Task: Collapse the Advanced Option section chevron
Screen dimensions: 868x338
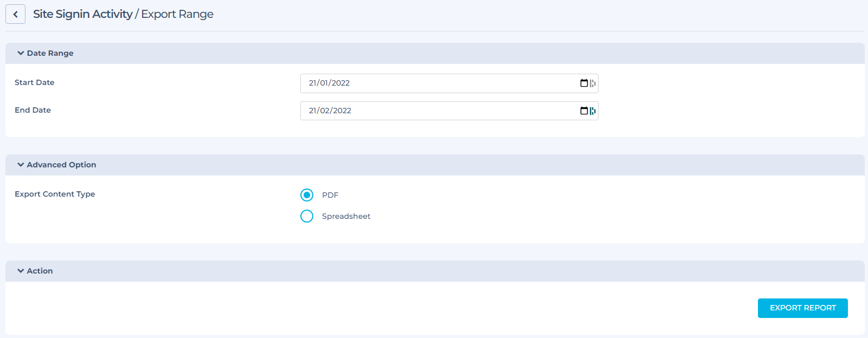Action: click(x=21, y=165)
